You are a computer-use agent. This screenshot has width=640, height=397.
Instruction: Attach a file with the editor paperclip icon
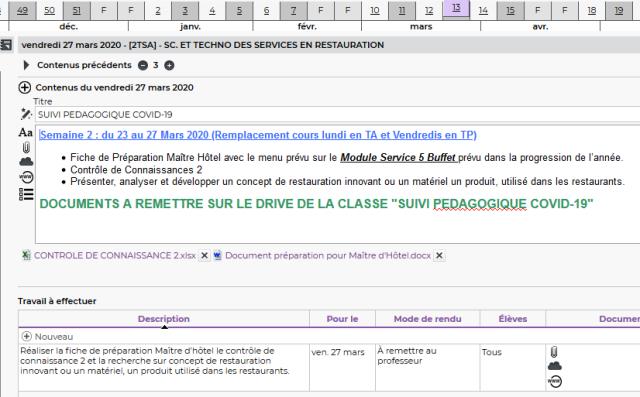[26, 147]
